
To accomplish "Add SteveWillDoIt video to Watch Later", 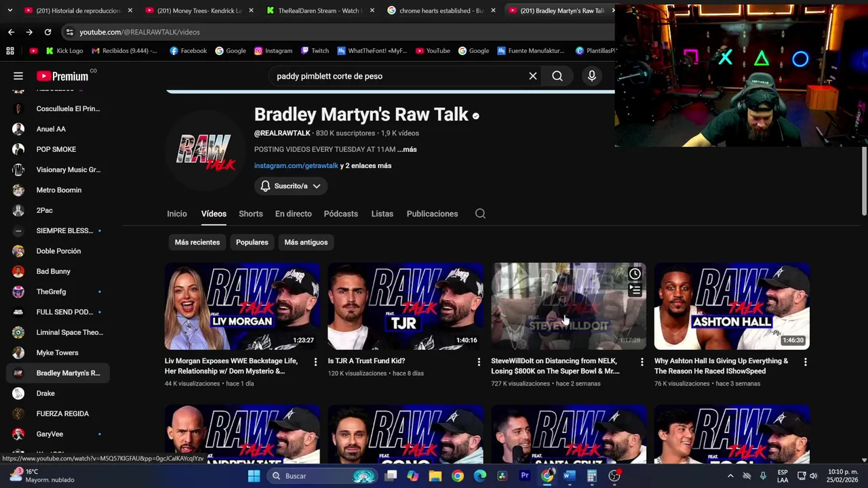I will pos(635,274).
